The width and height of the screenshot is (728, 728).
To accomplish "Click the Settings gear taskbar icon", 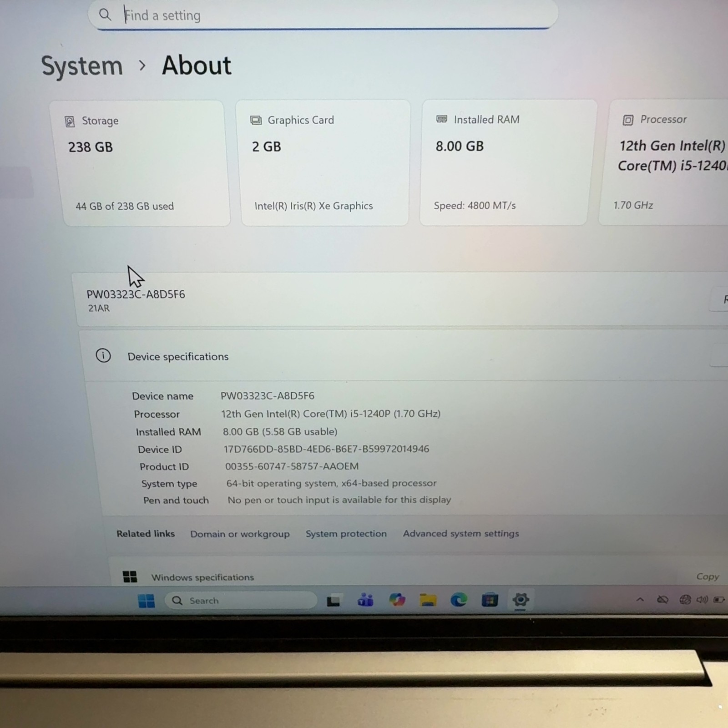I will [521, 600].
